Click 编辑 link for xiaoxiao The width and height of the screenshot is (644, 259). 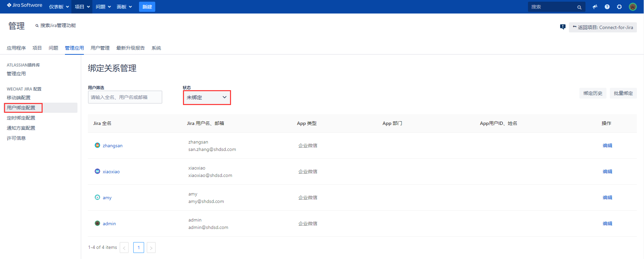pos(607,172)
